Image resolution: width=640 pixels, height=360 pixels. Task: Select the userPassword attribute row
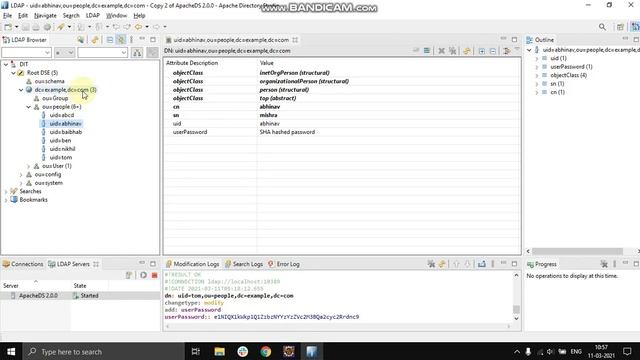[x=342, y=132]
